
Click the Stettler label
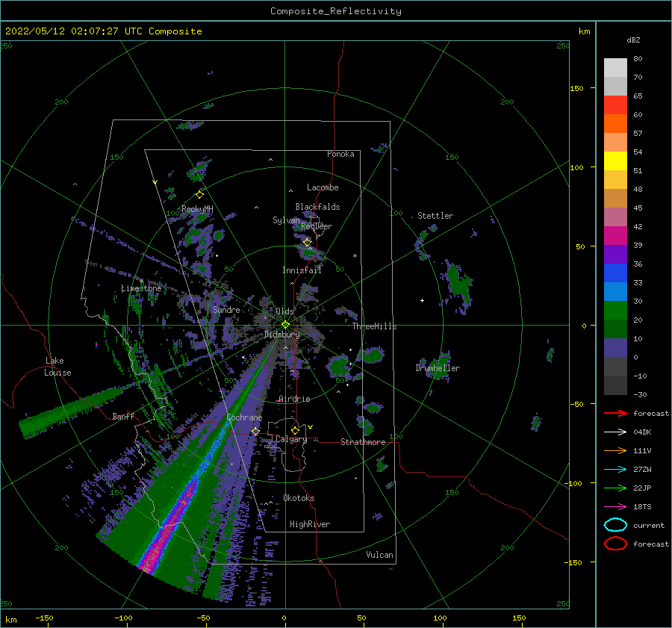click(x=435, y=216)
